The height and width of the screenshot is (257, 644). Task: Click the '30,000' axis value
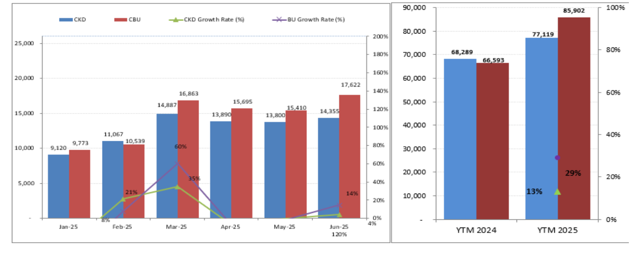(414, 149)
